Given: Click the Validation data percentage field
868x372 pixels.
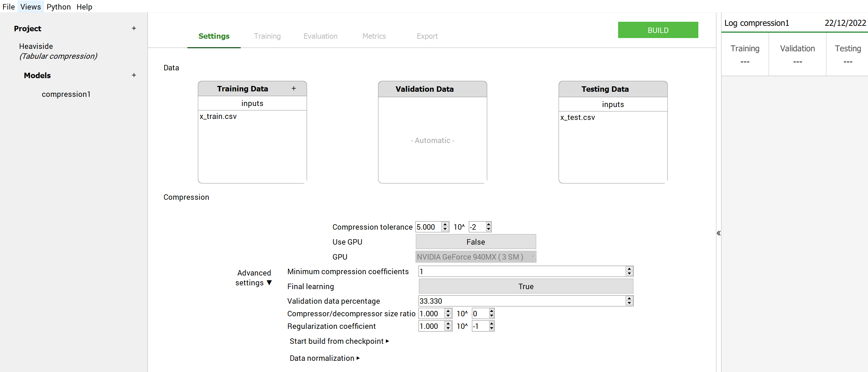Looking at the screenshot, I should pyautogui.click(x=522, y=301).
